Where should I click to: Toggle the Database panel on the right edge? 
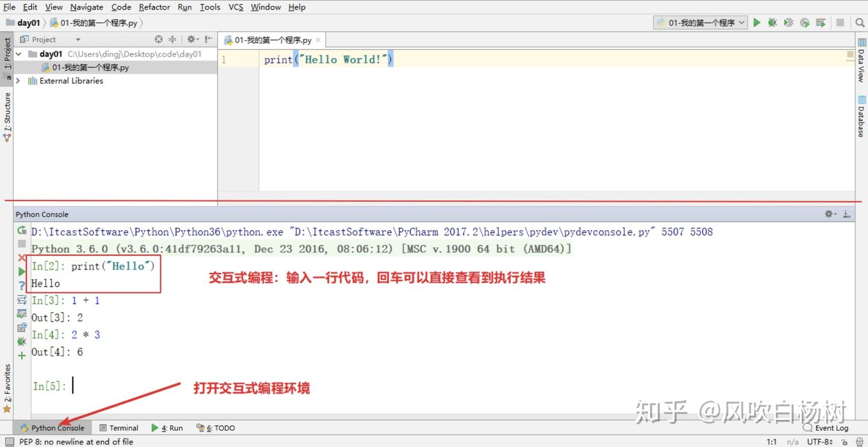point(861,119)
